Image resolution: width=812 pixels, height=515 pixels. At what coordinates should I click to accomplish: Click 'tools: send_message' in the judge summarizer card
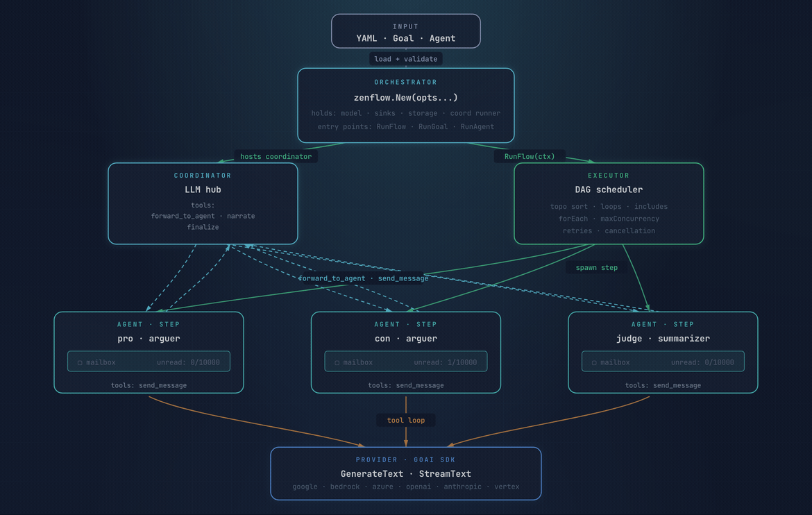[663, 385]
